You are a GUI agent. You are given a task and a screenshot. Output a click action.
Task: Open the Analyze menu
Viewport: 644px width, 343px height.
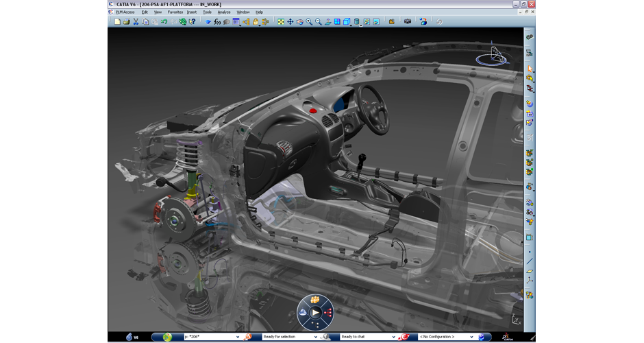pyautogui.click(x=224, y=12)
